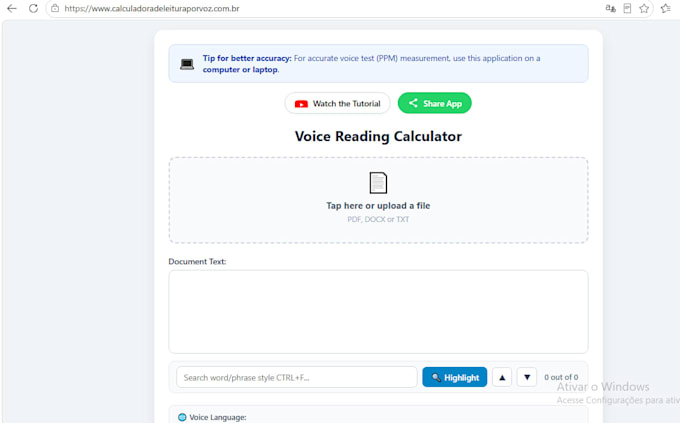The height and width of the screenshot is (423, 680).
Task: Click the 'Voice Language:' label
Action: point(218,417)
